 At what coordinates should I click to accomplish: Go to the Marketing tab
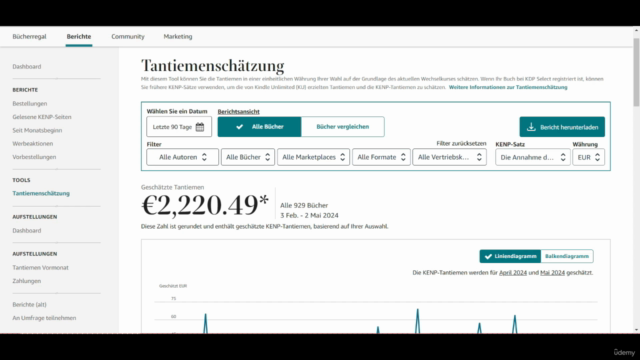178,36
